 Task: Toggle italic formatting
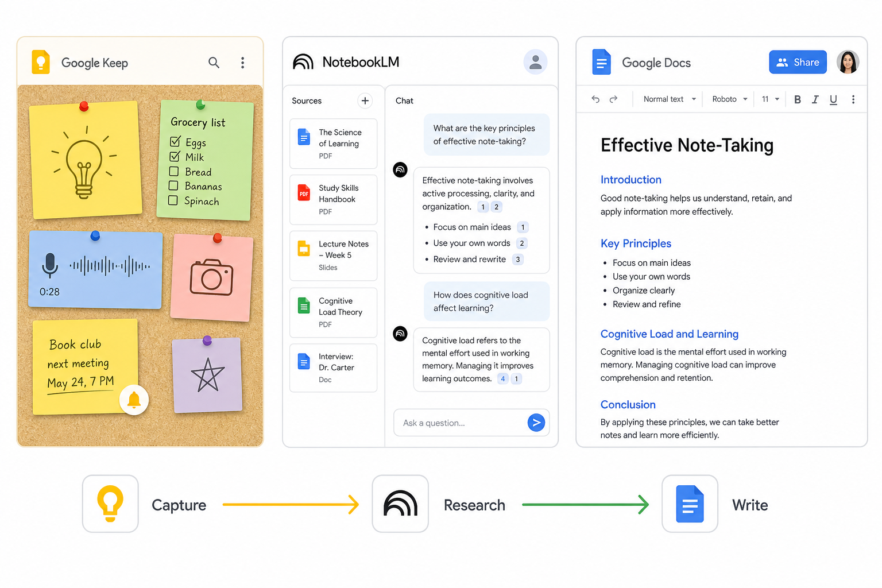(815, 99)
